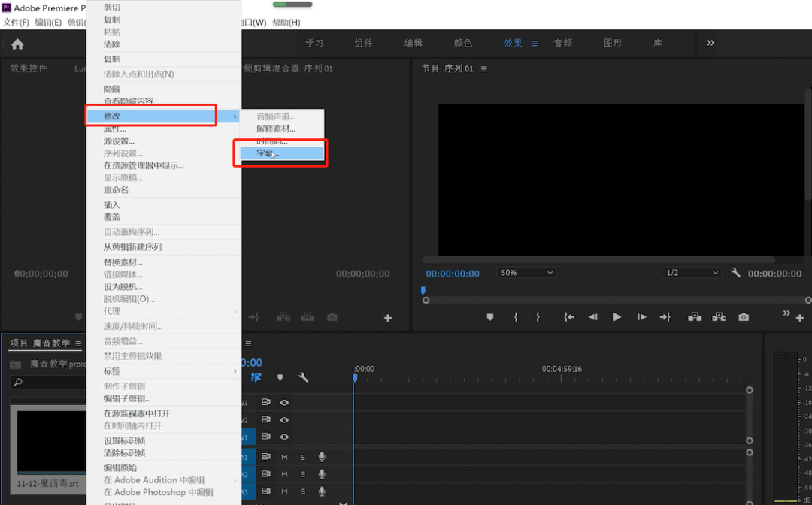
Task: Hide track V3 output eye
Action: coord(284,402)
